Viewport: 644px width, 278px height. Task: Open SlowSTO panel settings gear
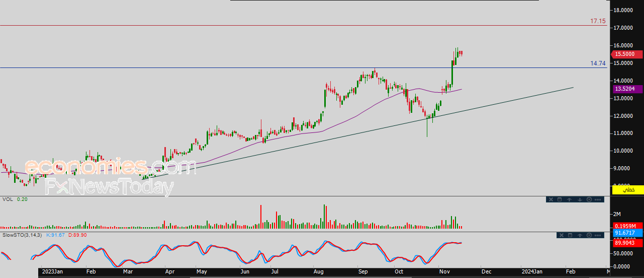pos(589,235)
